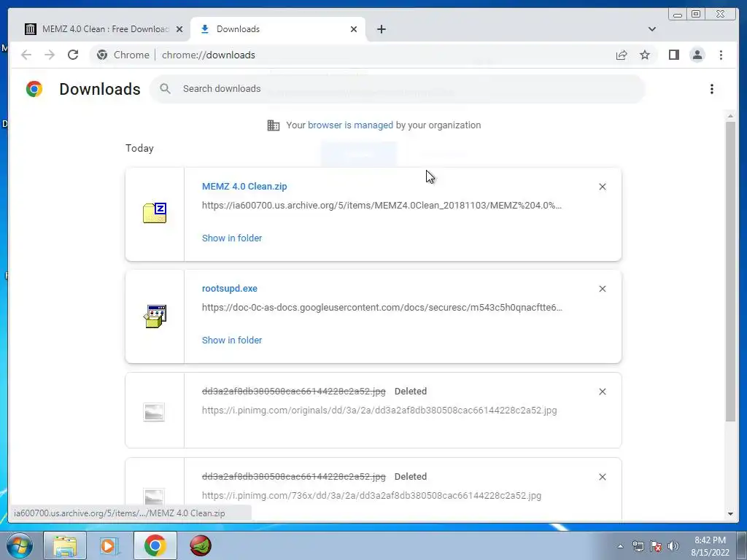Open the rootsupd.exe file link
Viewport: 747px width, 560px height.
(x=230, y=289)
